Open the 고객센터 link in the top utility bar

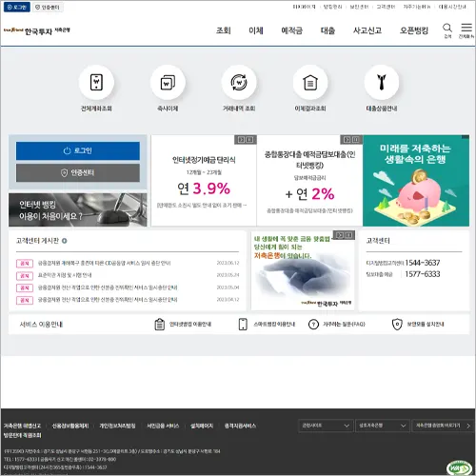[x=386, y=7]
